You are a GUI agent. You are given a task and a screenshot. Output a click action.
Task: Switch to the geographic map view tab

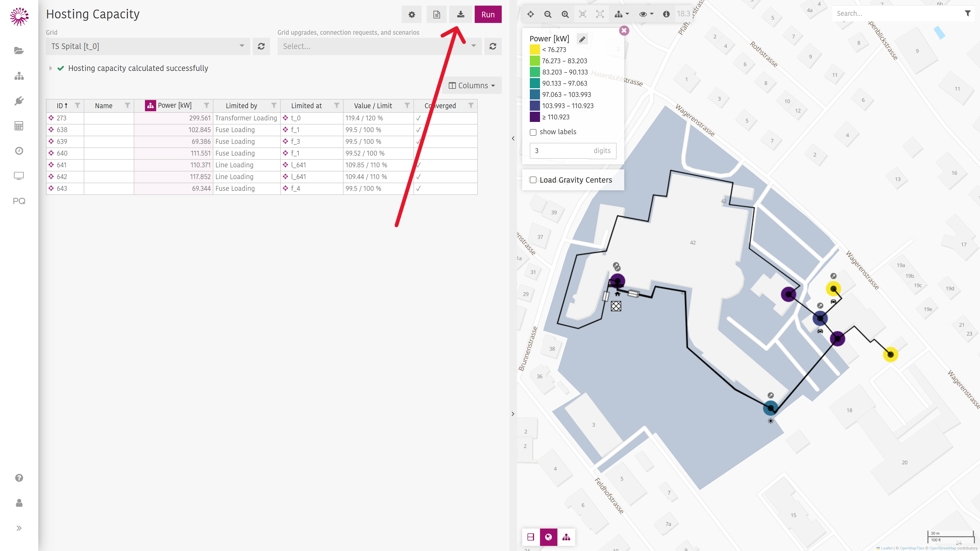point(548,537)
